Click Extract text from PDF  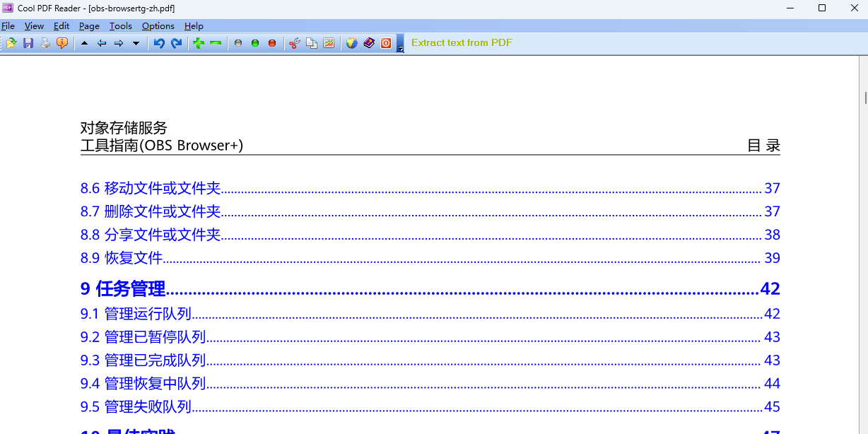pyautogui.click(x=461, y=42)
